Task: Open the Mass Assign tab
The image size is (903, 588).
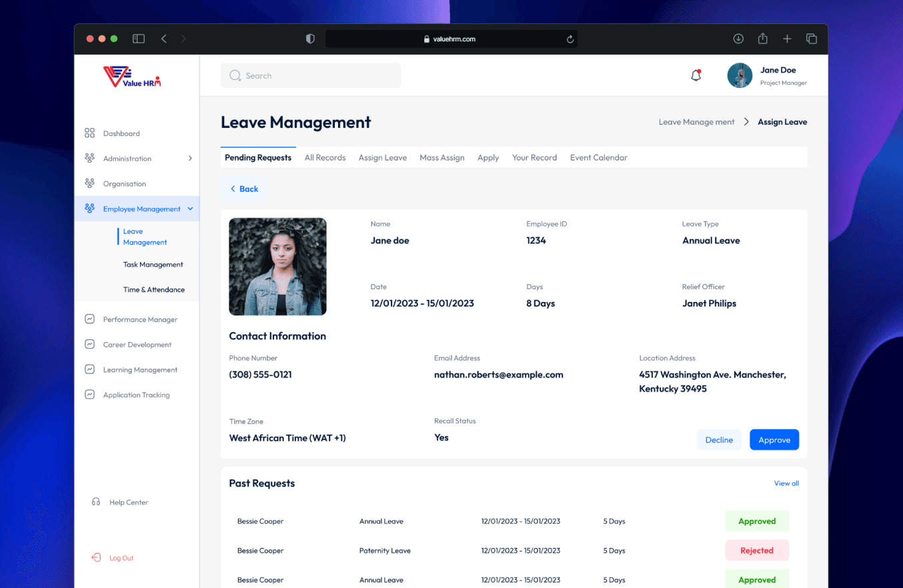Action: (442, 157)
